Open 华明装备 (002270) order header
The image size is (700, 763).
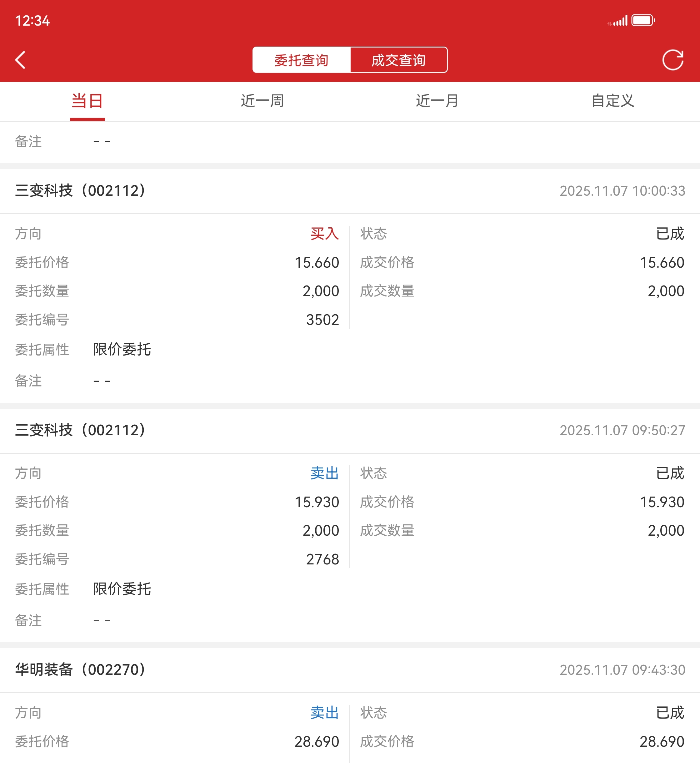[x=80, y=670]
